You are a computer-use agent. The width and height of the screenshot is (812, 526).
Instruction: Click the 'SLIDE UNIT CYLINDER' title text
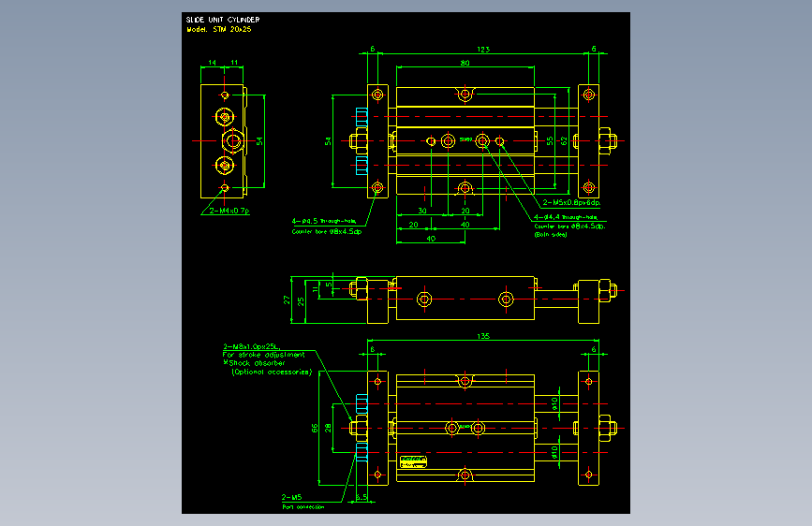tap(223, 20)
